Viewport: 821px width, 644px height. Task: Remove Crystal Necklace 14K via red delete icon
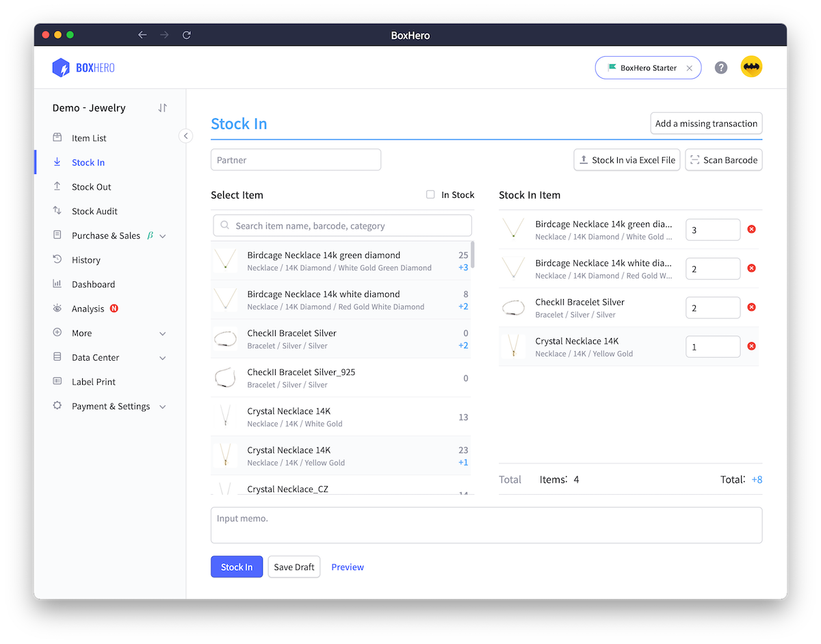click(751, 346)
